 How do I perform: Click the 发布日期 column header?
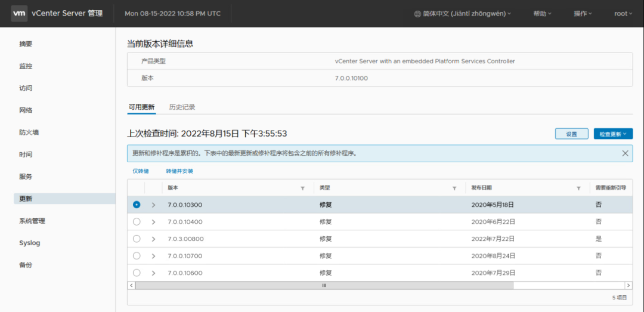(481, 188)
